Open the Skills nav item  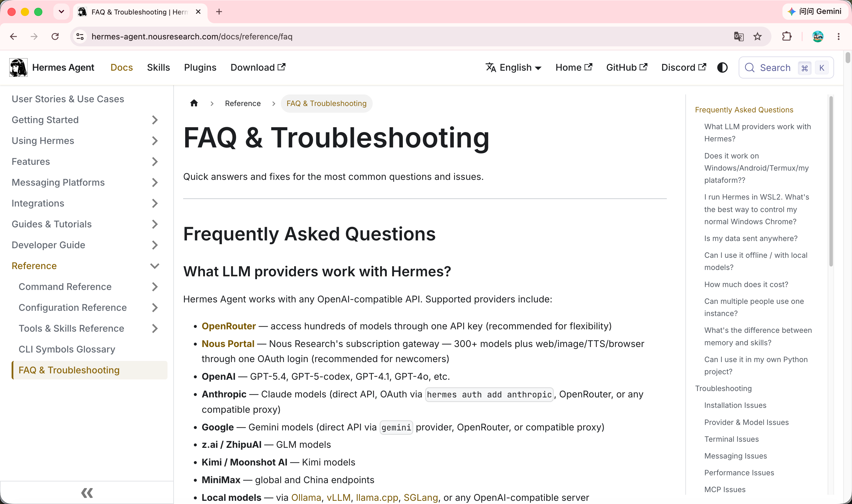(158, 67)
